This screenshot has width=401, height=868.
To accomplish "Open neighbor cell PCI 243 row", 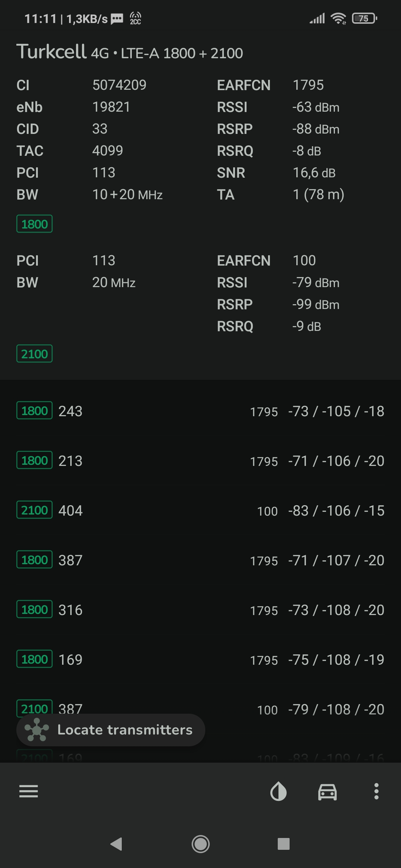I will click(x=200, y=411).
